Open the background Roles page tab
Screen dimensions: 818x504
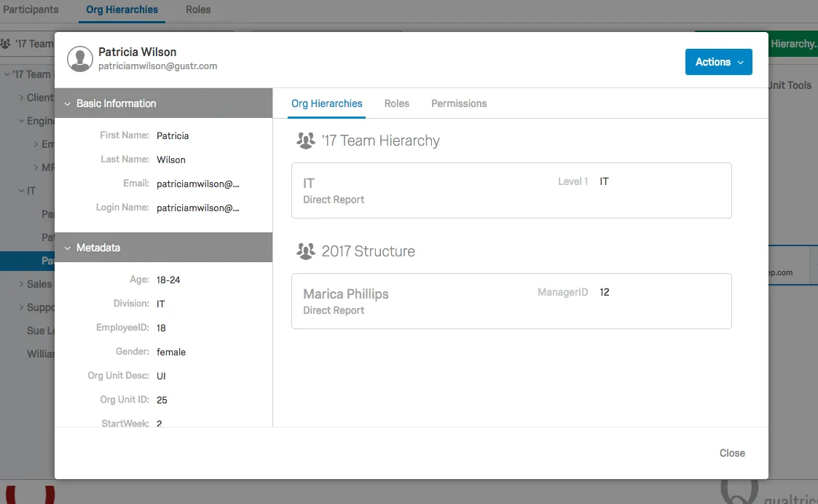(x=198, y=9)
